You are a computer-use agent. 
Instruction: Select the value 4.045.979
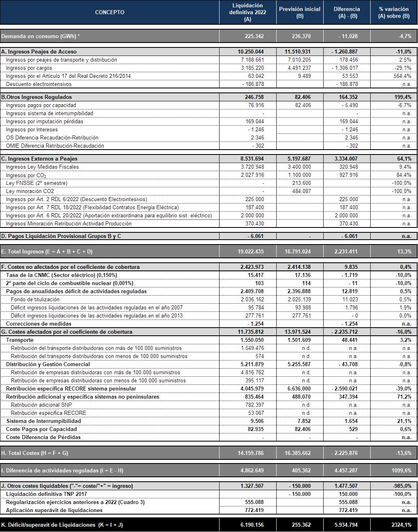coord(251,389)
